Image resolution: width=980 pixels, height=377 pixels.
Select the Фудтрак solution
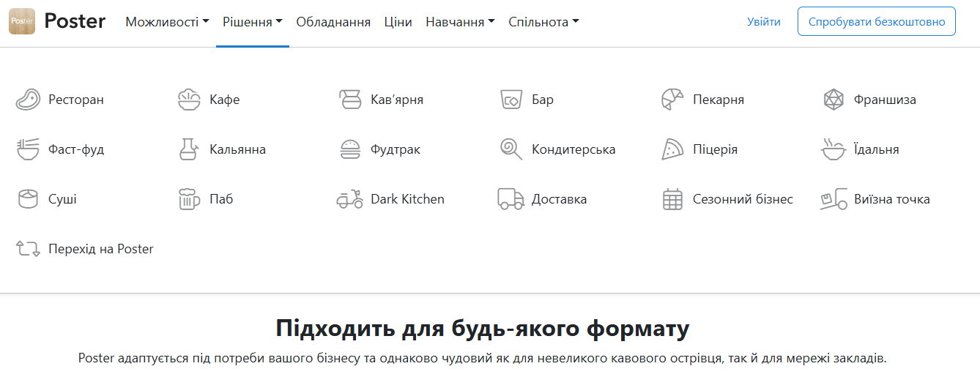click(396, 149)
